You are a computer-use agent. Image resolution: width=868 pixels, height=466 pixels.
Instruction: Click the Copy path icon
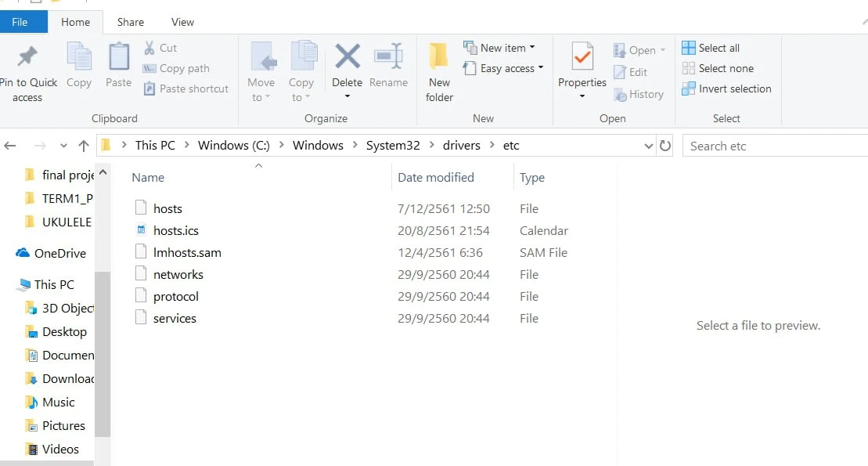point(149,68)
